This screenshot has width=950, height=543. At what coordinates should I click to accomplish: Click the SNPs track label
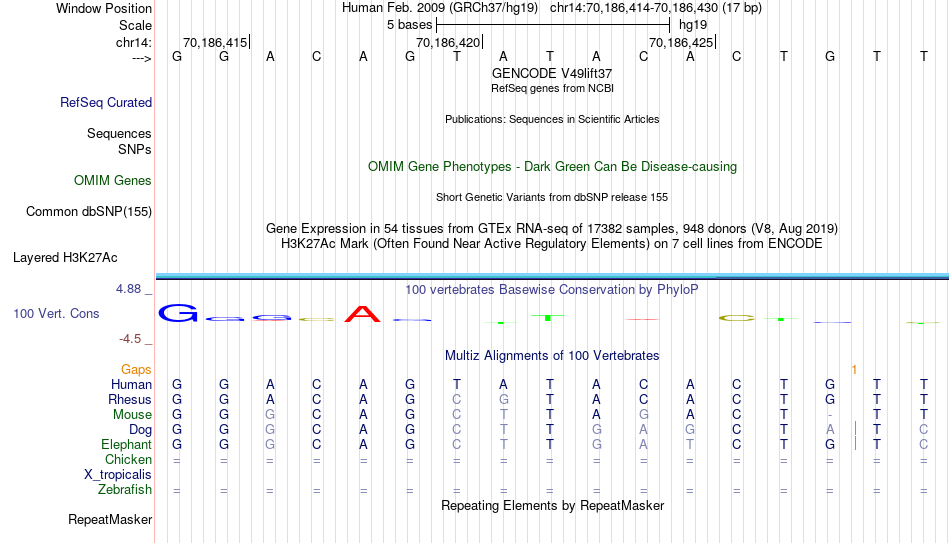click(135, 150)
